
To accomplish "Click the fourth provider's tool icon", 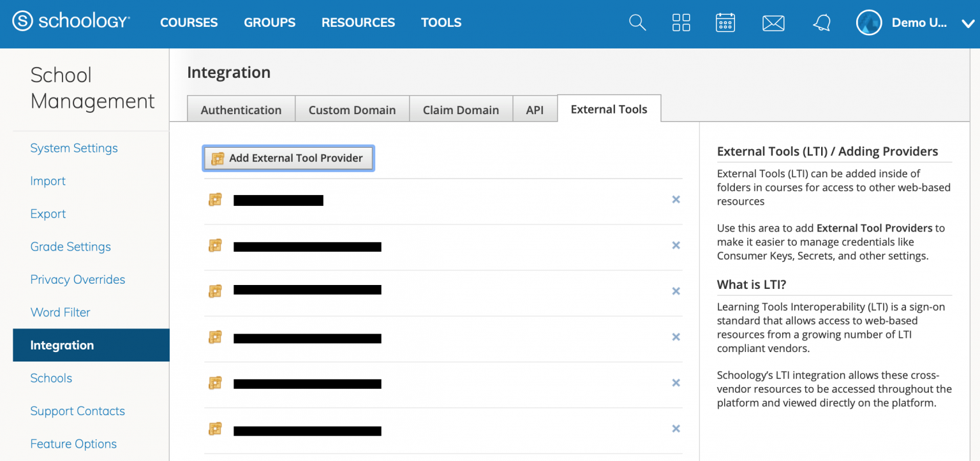I will (x=216, y=337).
